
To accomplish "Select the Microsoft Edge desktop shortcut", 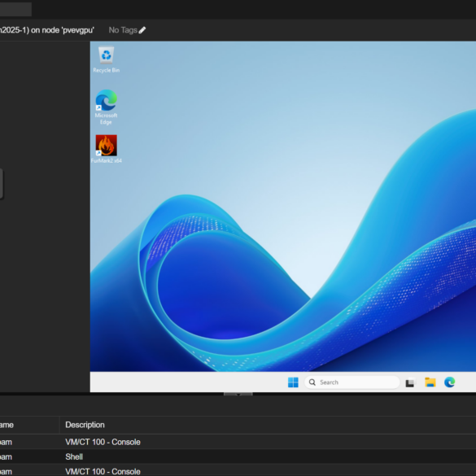I will coord(106,107).
